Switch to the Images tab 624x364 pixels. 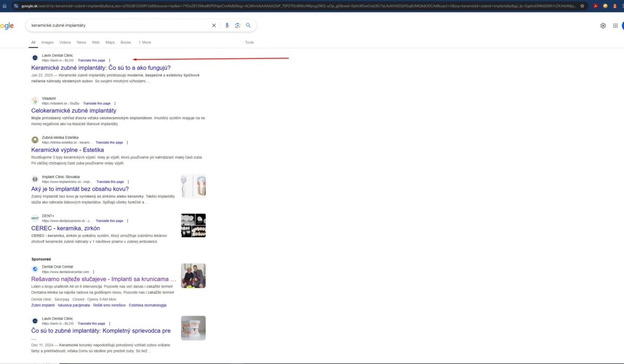click(47, 42)
